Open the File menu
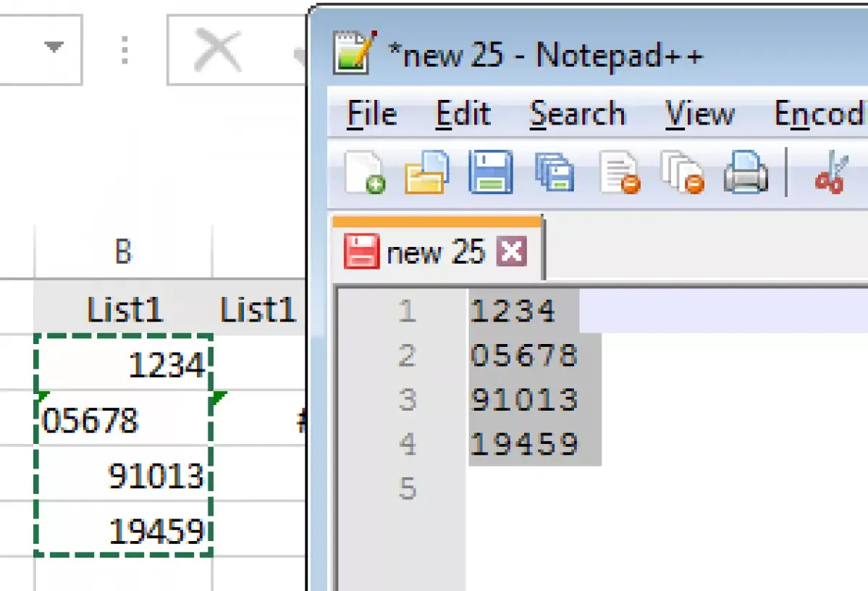The height and width of the screenshot is (591, 868). (x=371, y=114)
